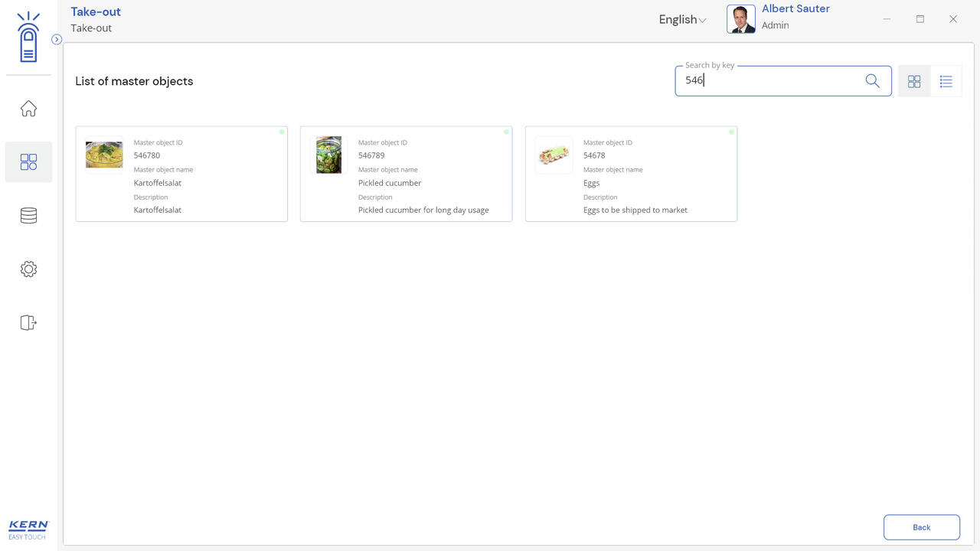Expand the sidebar navigation arrow

(57, 40)
